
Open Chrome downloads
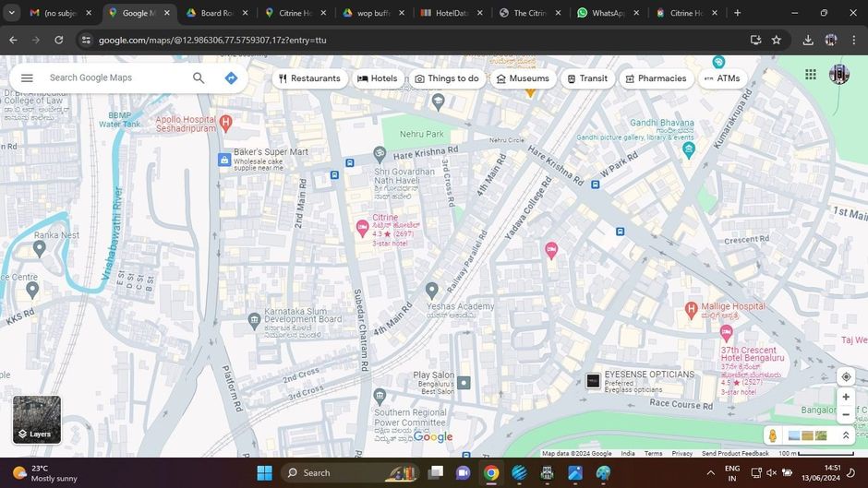(808, 40)
